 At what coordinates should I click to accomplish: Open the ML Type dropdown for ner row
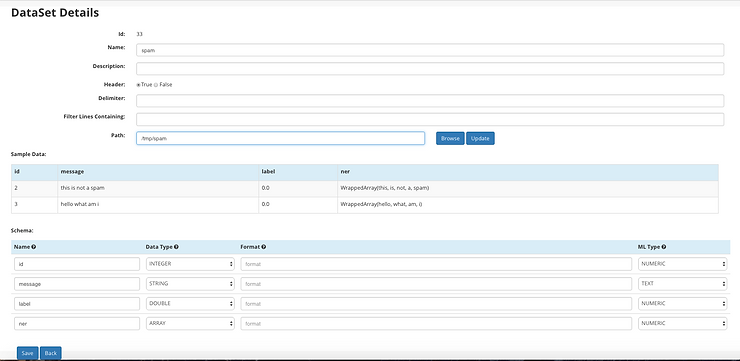click(682, 323)
